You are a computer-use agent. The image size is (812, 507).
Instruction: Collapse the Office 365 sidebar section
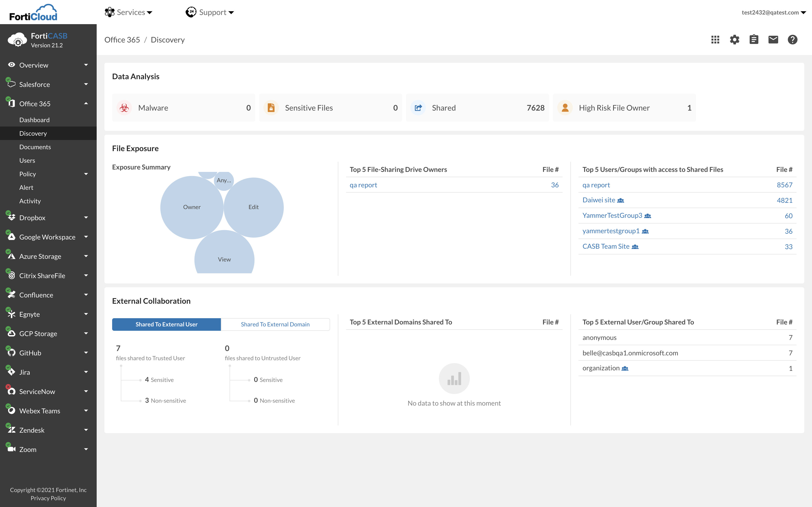pyautogui.click(x=86, y=104)
